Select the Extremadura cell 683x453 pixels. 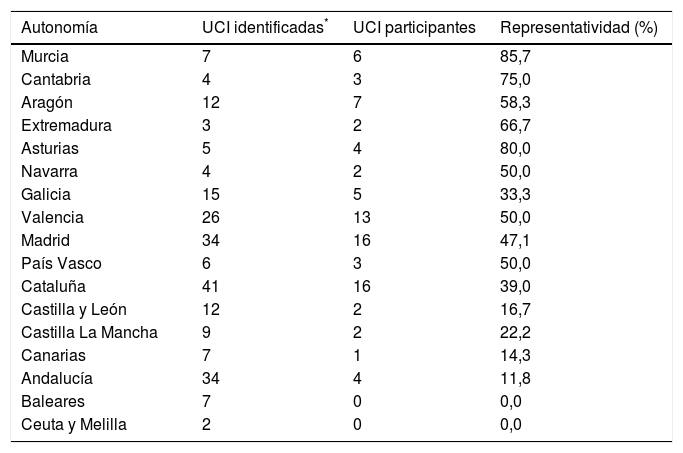point(65,125)
